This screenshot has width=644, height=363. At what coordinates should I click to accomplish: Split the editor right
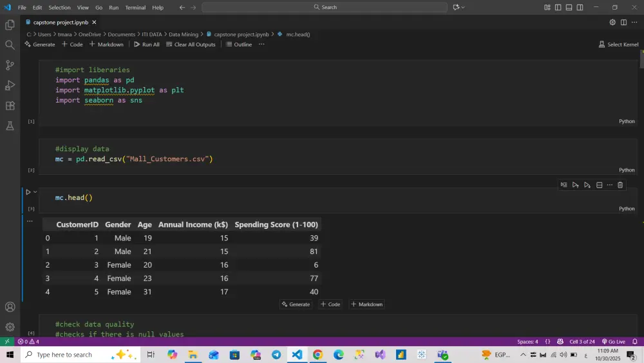623,22
